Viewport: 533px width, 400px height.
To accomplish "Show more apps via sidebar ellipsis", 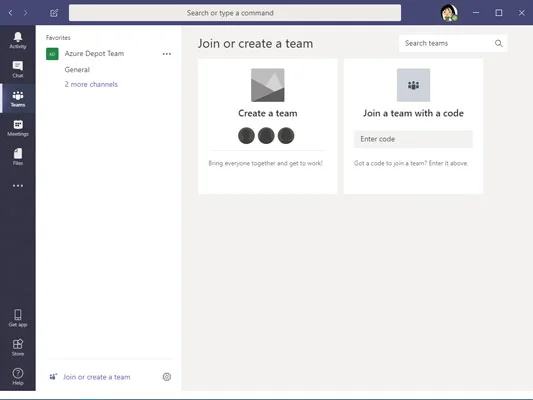I will click(18, 186).
